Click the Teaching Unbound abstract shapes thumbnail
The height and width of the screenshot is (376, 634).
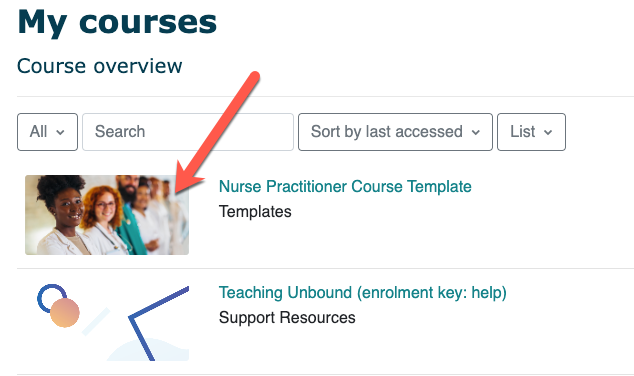pyautogui.click(x=107, y=321)
